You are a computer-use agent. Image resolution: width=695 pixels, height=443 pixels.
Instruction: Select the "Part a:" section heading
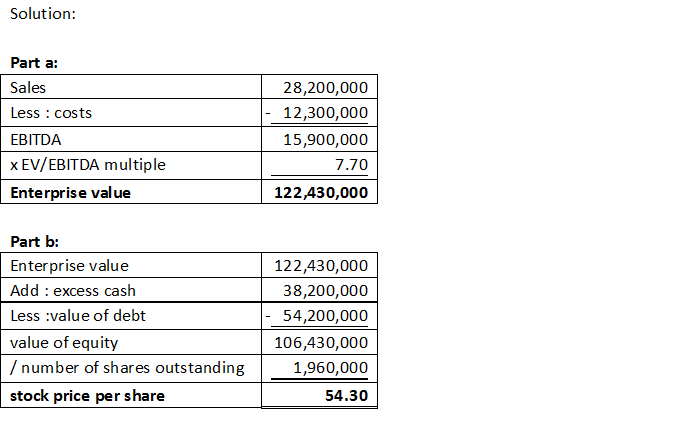coord(34,63)
